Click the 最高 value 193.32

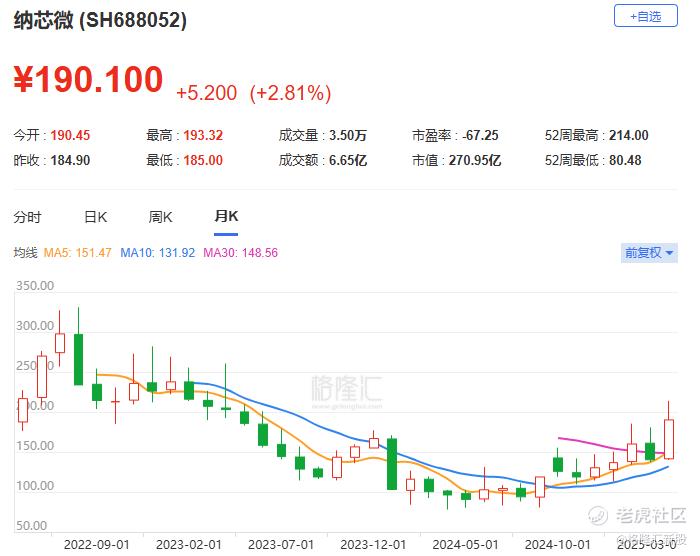[203, 135]
